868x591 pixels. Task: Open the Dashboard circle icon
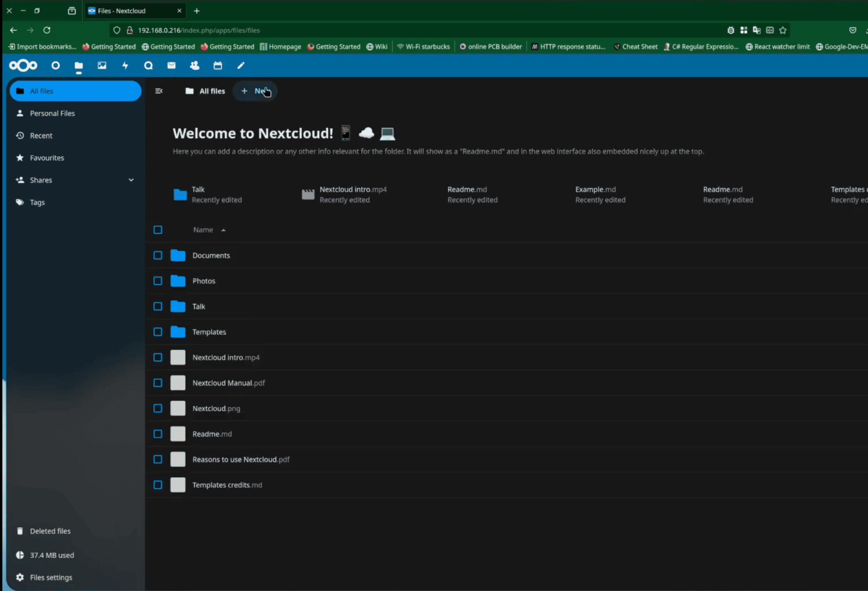55,66
